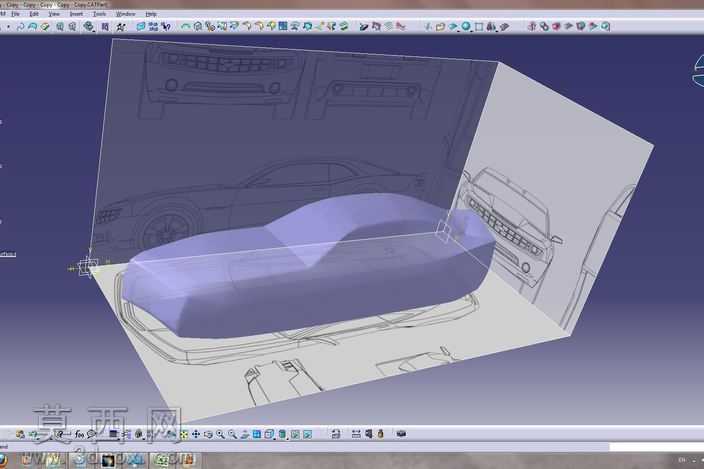Click the printer-like icon in bottom toolbar

335,434
